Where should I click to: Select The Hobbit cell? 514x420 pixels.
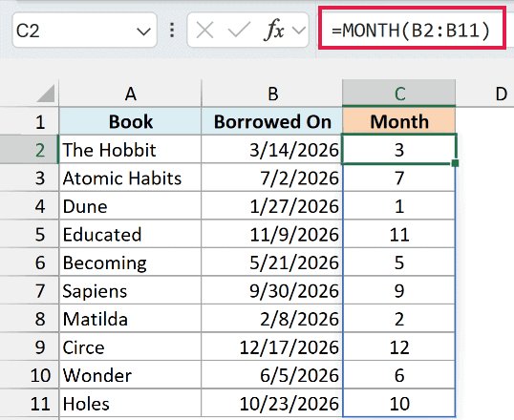(130, 150)
